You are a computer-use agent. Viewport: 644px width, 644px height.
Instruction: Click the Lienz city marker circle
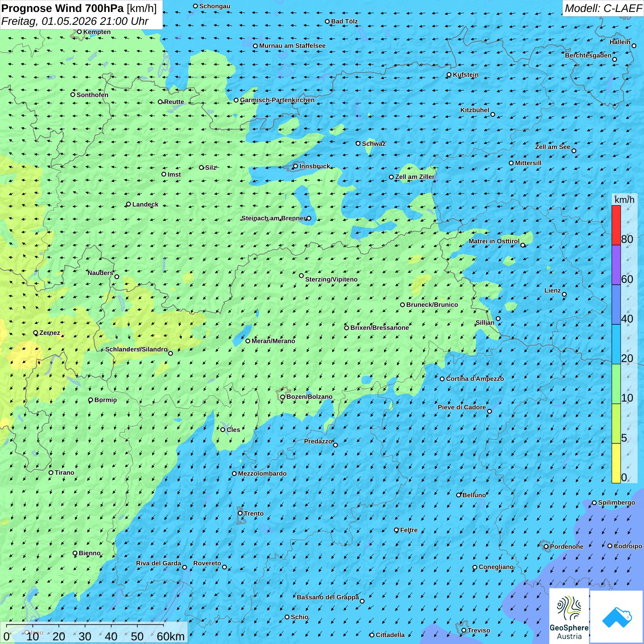pos(564,294)
